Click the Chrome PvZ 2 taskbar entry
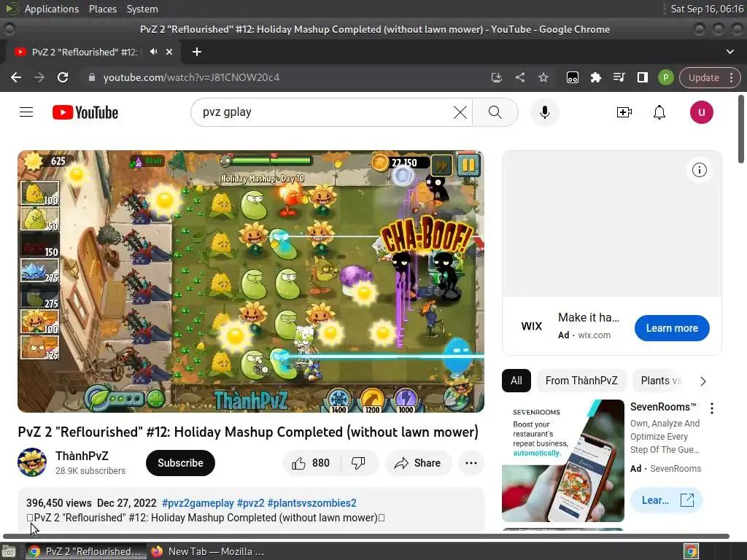Viewport: 747px width, 560px height. pos(85,551)
